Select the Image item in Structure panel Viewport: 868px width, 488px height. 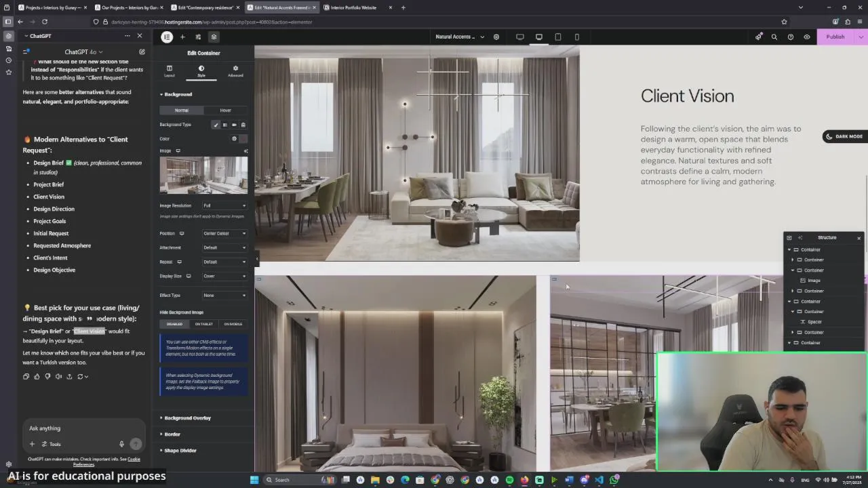pyautogui.click(x=814, y=281)
